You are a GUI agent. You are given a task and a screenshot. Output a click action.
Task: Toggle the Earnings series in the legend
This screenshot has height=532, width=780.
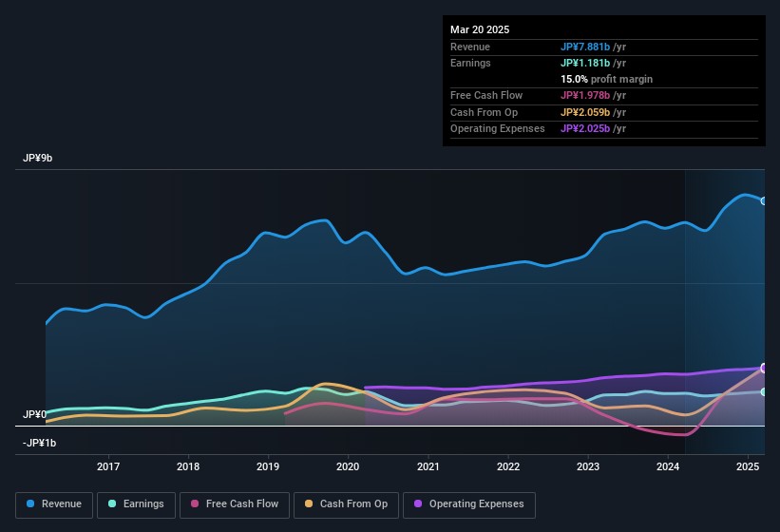coord(136,504)
